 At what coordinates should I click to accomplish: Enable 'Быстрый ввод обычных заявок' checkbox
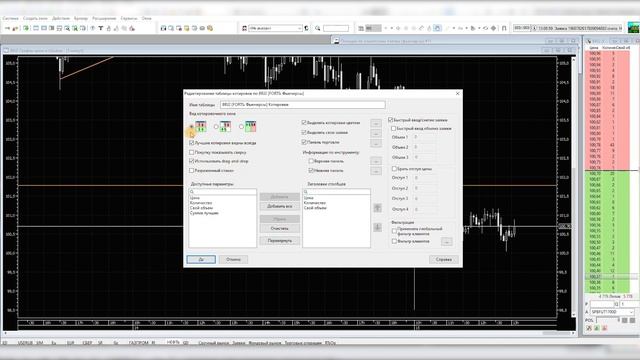click(x=394, y=129)
